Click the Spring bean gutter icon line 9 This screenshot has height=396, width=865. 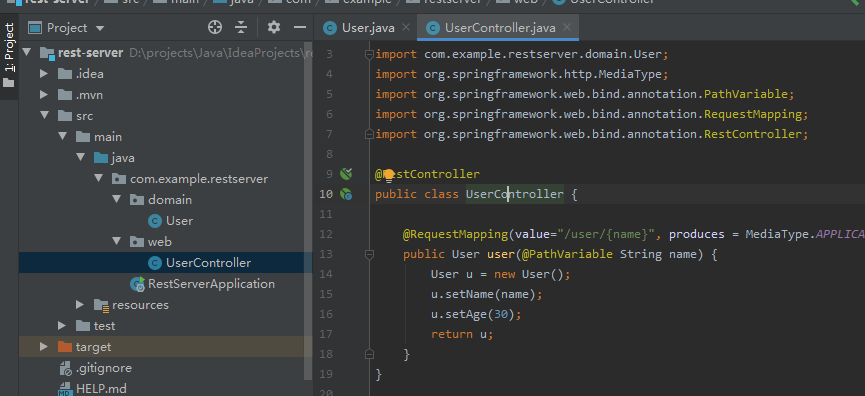pos(346,174)
